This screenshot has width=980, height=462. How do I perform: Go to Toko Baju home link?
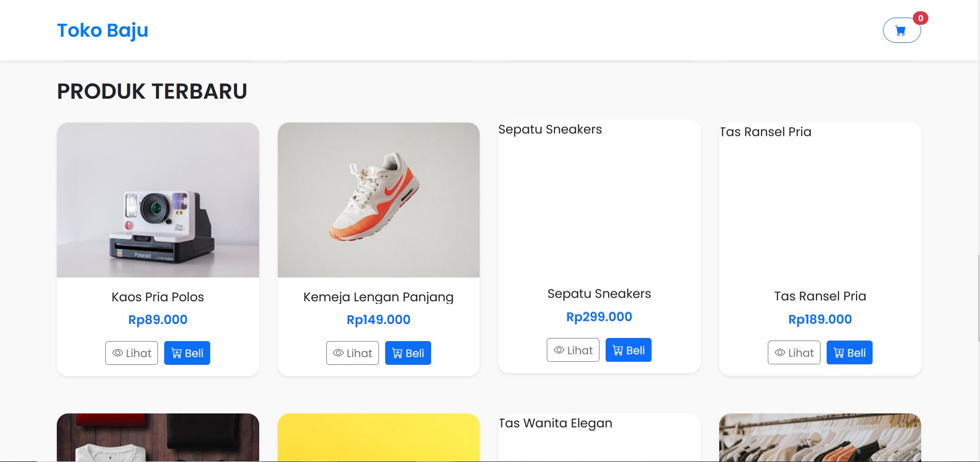tap(103, 30)
